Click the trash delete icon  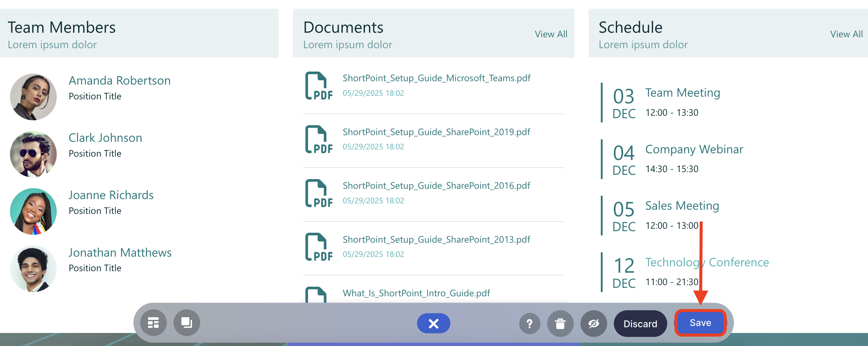click(x=560, y=324)
